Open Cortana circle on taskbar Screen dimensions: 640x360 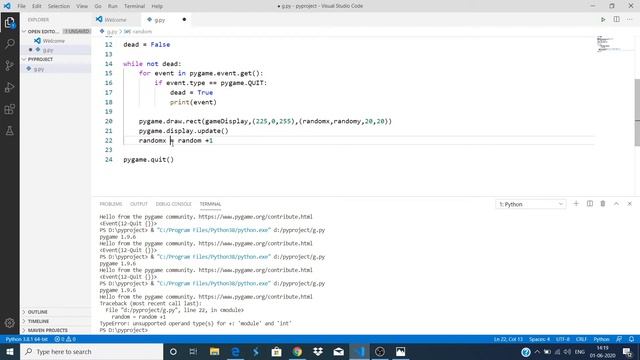point(173,351)
